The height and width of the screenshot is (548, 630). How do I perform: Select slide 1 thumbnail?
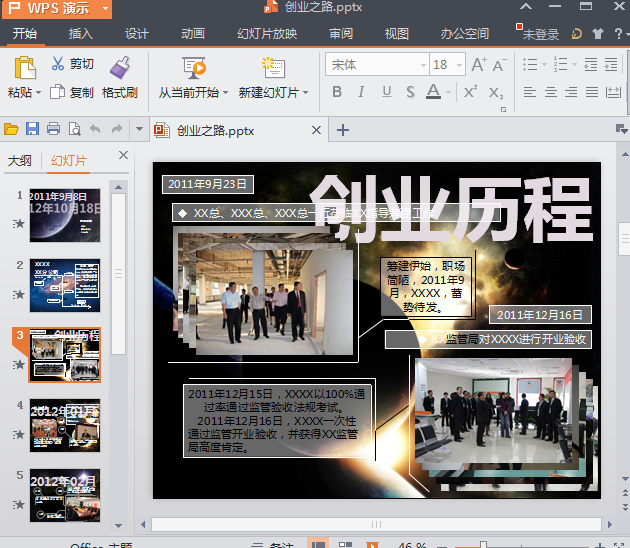click(65, 215)
